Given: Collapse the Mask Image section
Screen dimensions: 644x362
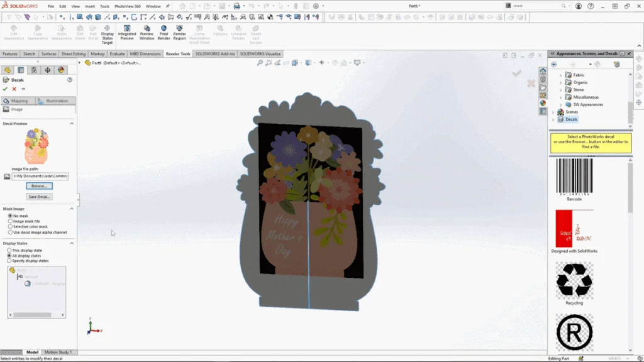Looking at the screenshot, I should 72,209.
